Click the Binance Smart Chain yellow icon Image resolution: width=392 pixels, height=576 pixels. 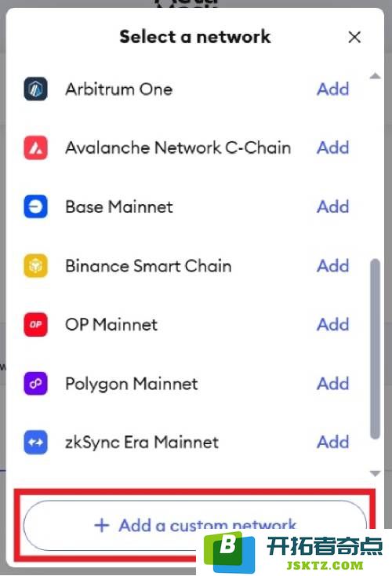coord(35,265)
